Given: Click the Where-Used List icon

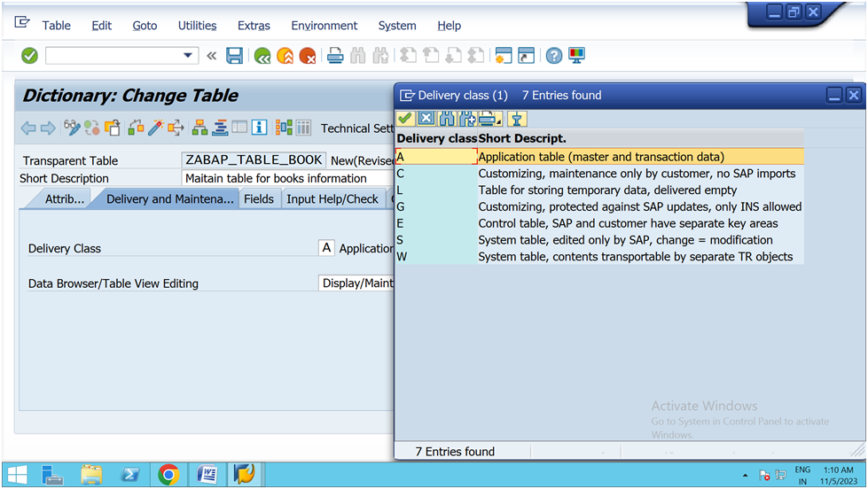Looking at the screenshot, I should [x=176, y=128].
